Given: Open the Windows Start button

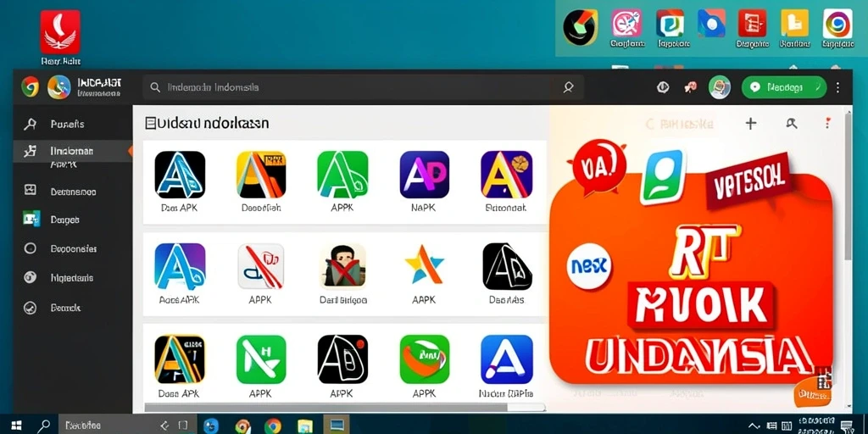Looking at the screenshot, I should 15,426.
